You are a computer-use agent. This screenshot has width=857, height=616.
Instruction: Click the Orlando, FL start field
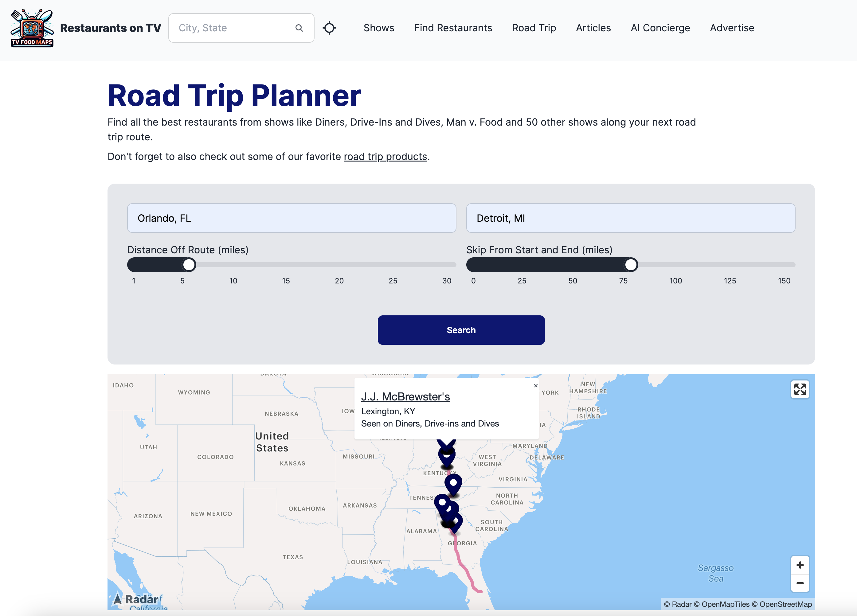click(291, 218)
